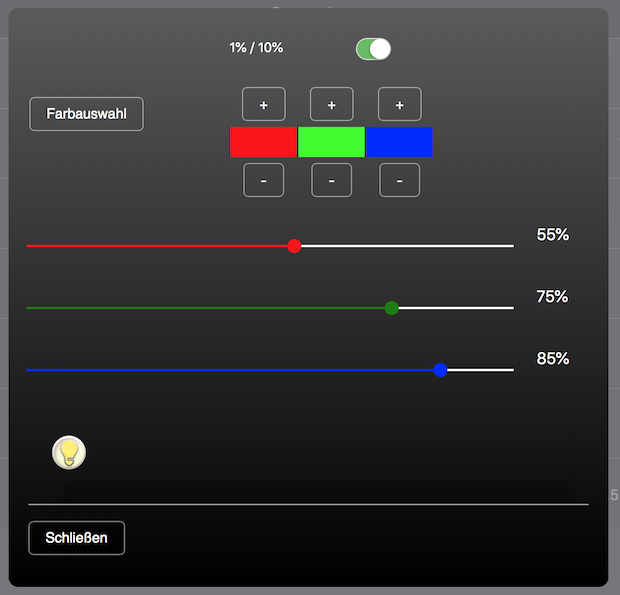Decrease blue with the minus button
620x595 pixels.
tap(399, 181)
